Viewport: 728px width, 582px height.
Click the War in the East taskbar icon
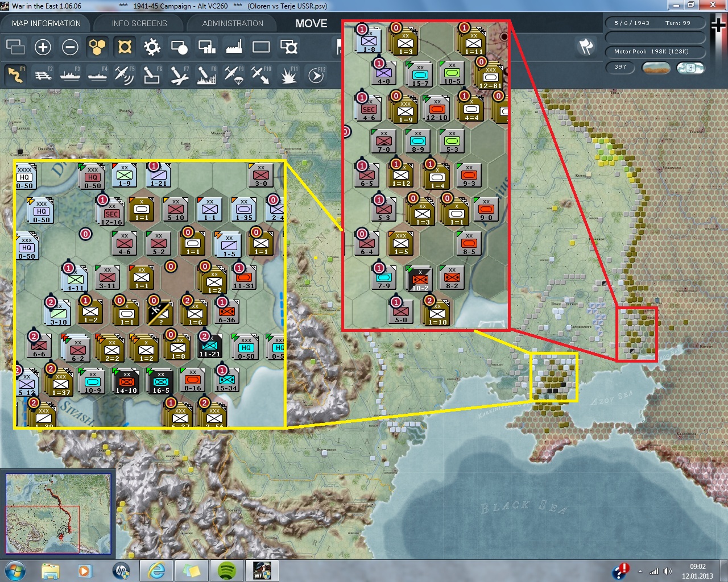tap(262, 571)
